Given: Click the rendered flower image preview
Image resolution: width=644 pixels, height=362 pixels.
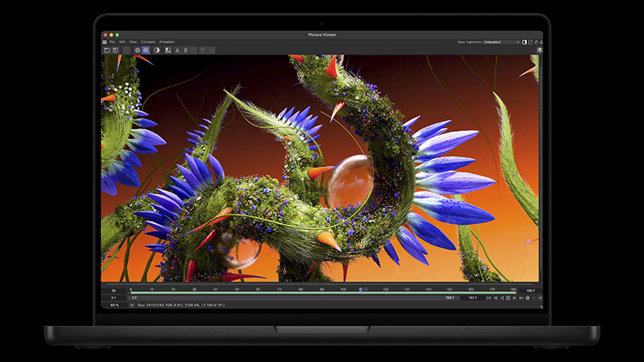Looking at the screenshot, I should pyautogui.click(x=320, y=168).
